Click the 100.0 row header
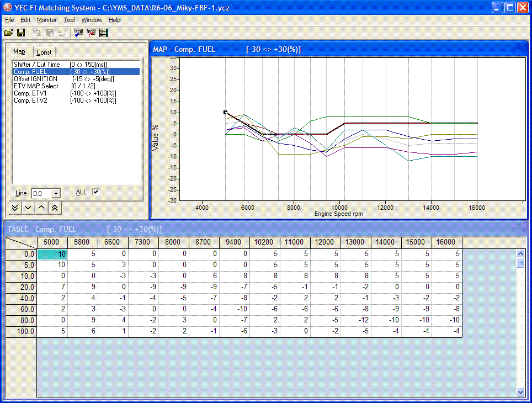The width and height of the screenshot is (532, 403). click(x=22, y=331)
